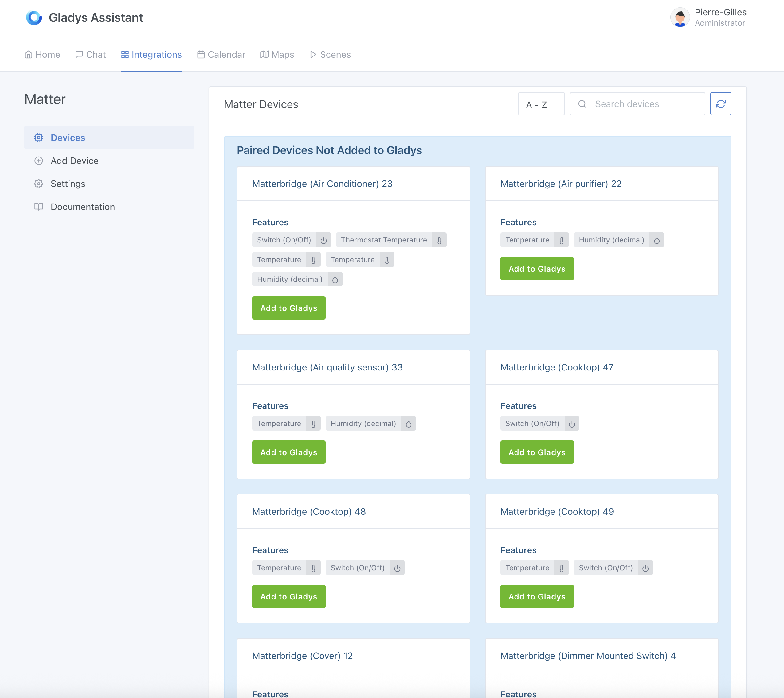The height and width of the screenshot is (698, 784).
Task: Select Add Device in the sidebar
Action: pyautogui.click(x=74, y=161)
